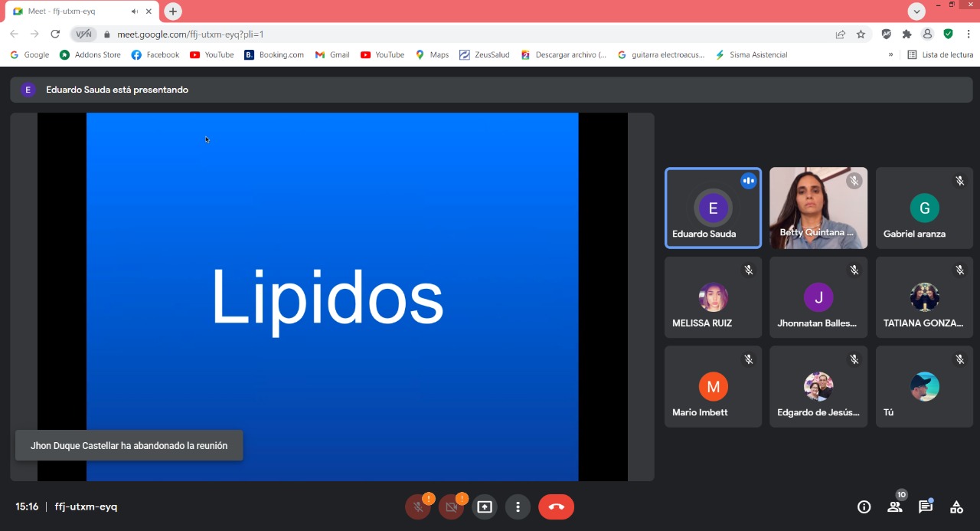Click TATIANA GONZALEZ's profile picture

924,297
